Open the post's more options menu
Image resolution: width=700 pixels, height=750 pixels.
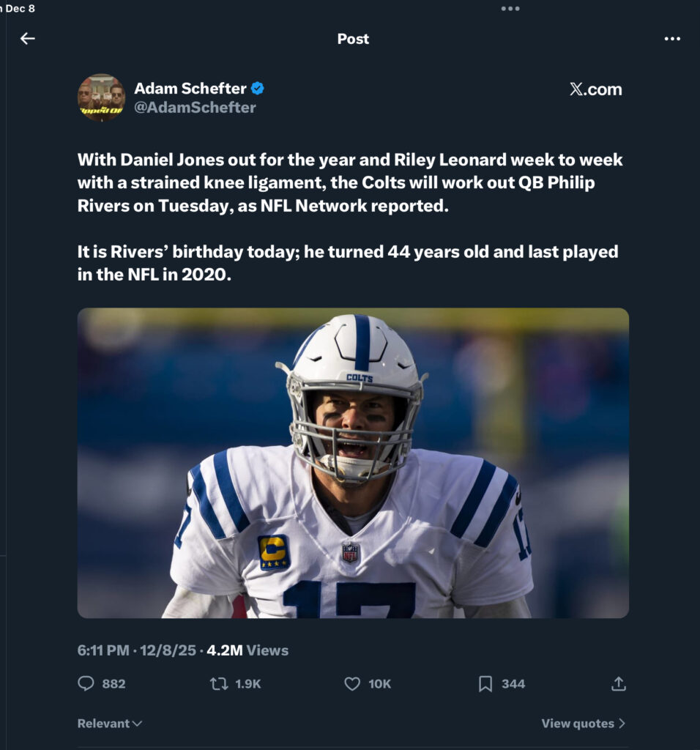[672, 39]
